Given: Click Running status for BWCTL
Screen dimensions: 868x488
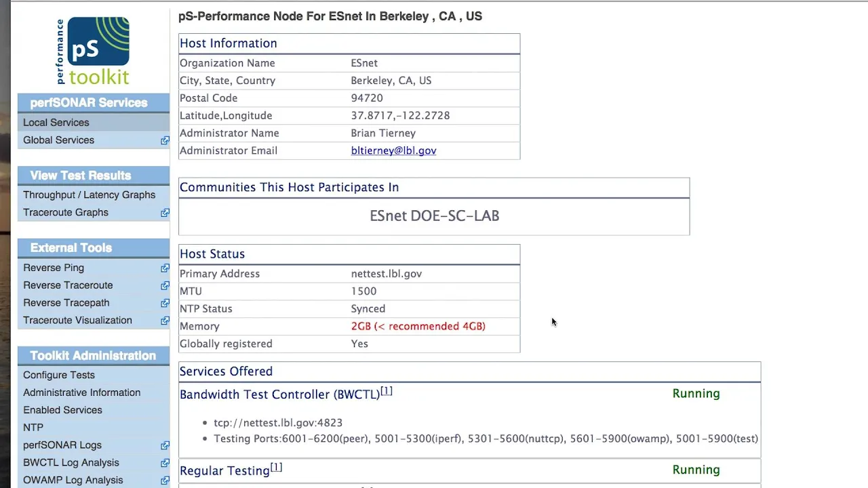Looking at the screenshot, I should point(696,394).
